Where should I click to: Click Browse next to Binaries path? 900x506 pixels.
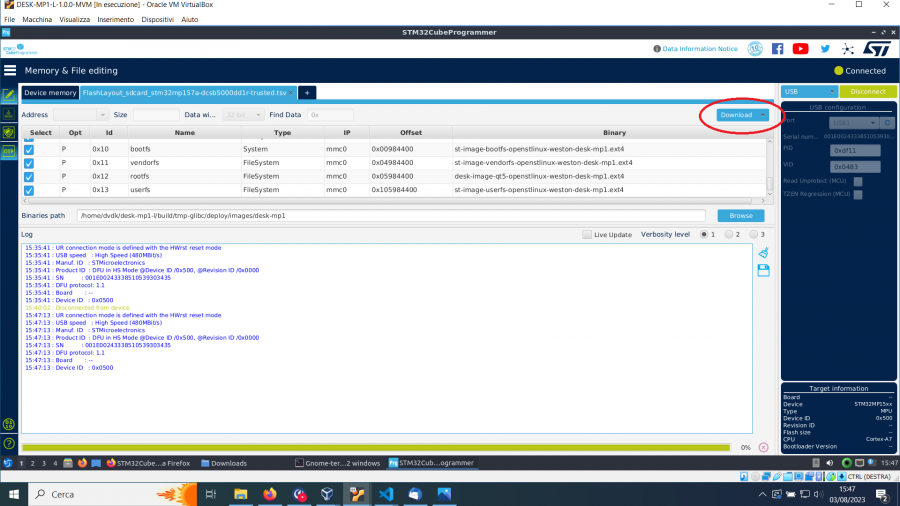click(740, 215)
